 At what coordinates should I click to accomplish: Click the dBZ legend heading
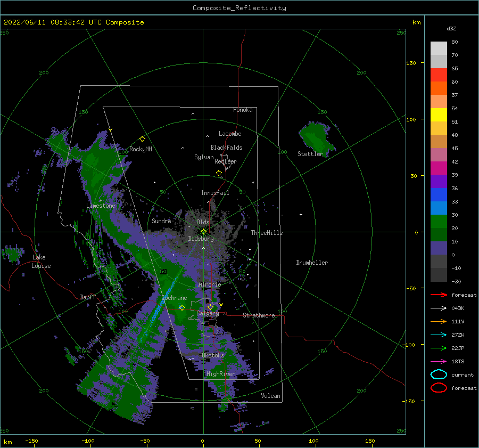[x=451, y=28]
